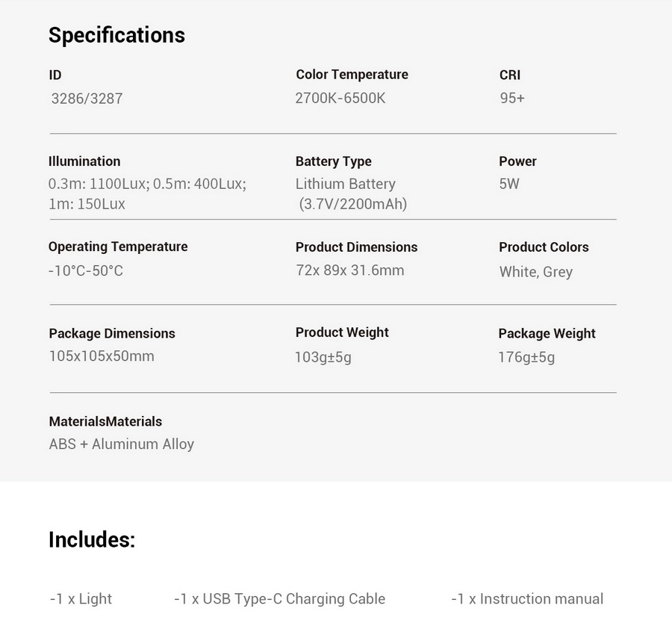Click the White, Grey colors text
This screenshot has width=672, height=623.
tap(535, 272)
